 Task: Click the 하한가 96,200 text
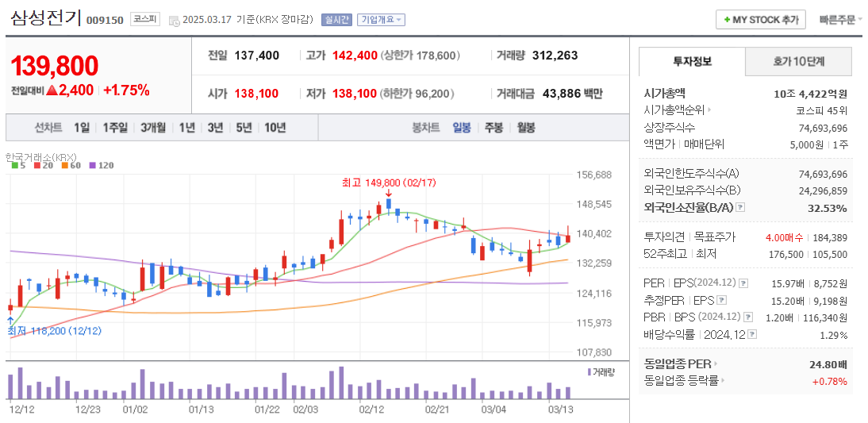pyautogui.click(x=417, y=94)
